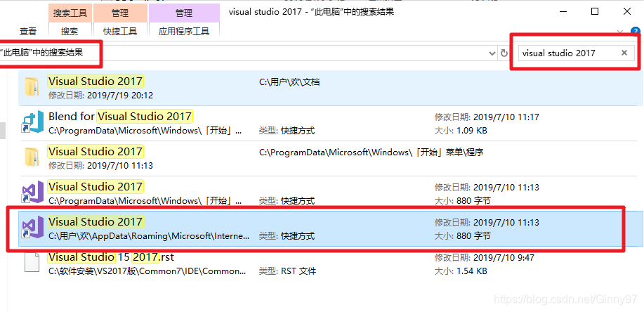Viewport: 644px width, 312px height.
Task: Switch to the 搜索 ribbon tab
Action: [70, 31]
